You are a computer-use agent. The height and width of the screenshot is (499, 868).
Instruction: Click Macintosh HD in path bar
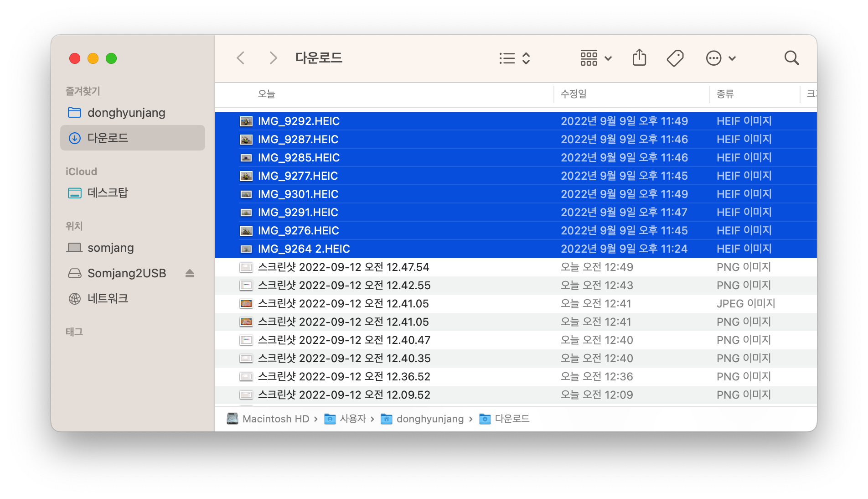pos(269,419)
